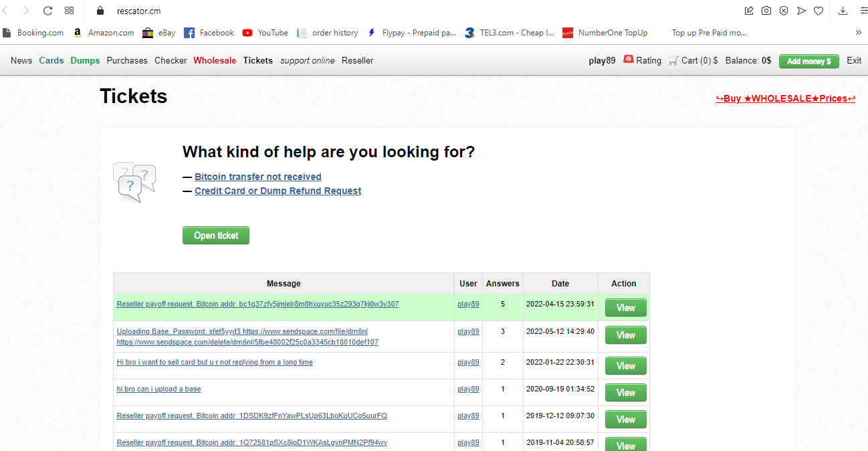The image size is (868, 451).
Task: Click the support online menu link
Action: (308, 60)
